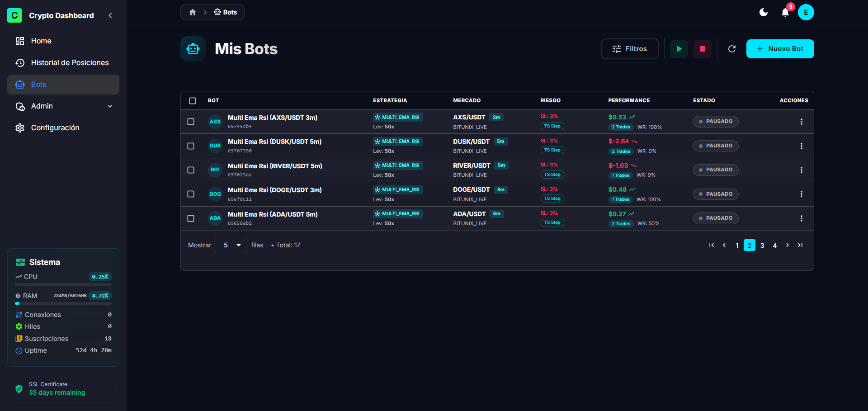Open the Filtros button
The image size is (868, 411).
[x=629, y=49]
